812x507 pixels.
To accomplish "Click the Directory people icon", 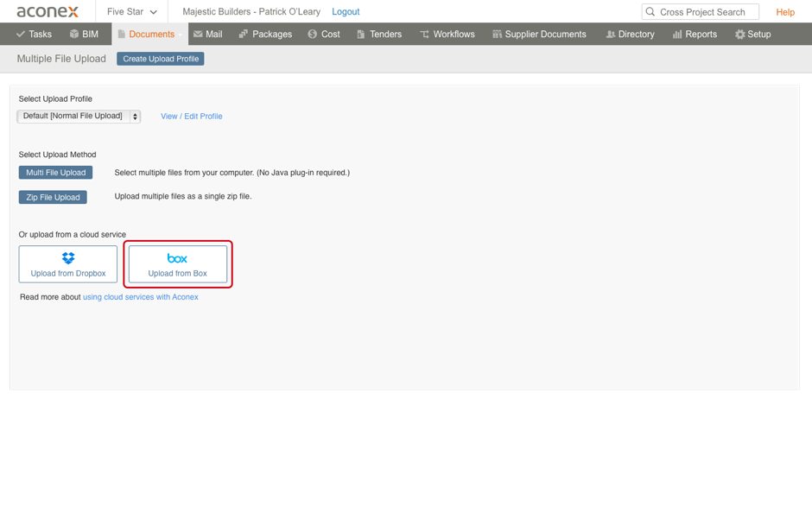I will [x=611, y=35].
